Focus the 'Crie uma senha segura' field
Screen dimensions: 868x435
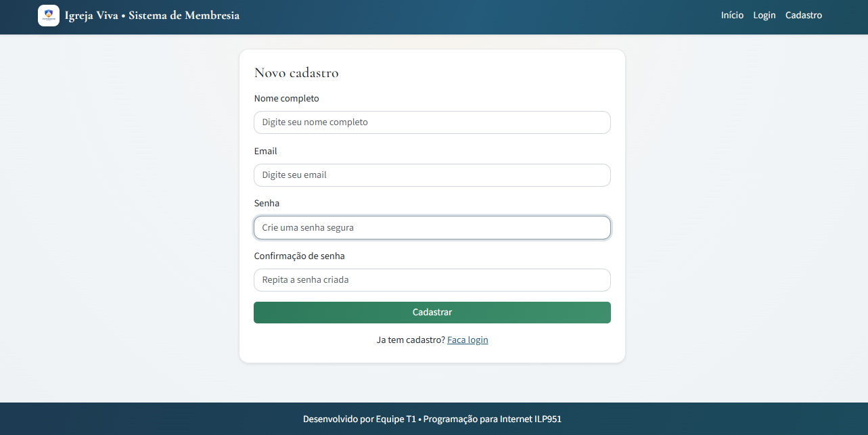pos(432,228)
